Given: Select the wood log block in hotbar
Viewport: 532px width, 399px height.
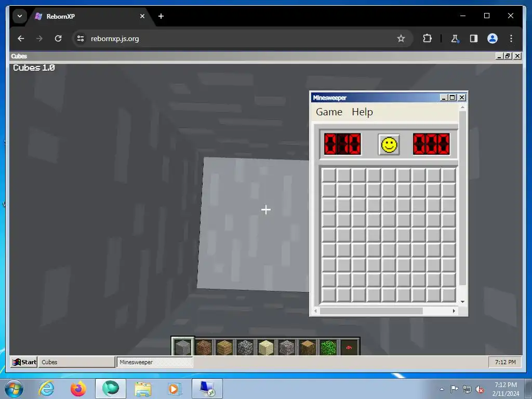Looking at the screenshot, I should point(308,348).
